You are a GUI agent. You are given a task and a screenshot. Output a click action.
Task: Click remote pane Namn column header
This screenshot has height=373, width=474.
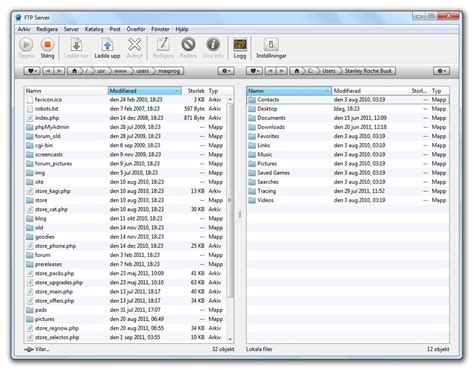tap(66, 91)
